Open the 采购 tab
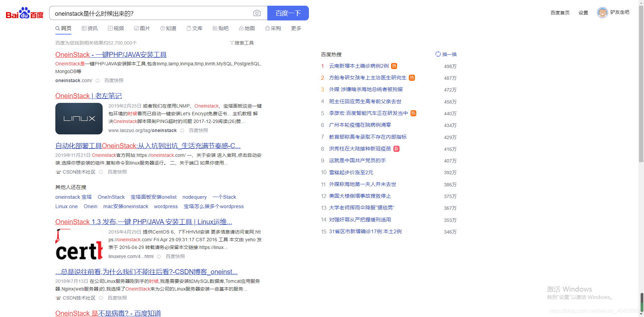This screenshot has height=317, width=644. [x=273, y=28]
